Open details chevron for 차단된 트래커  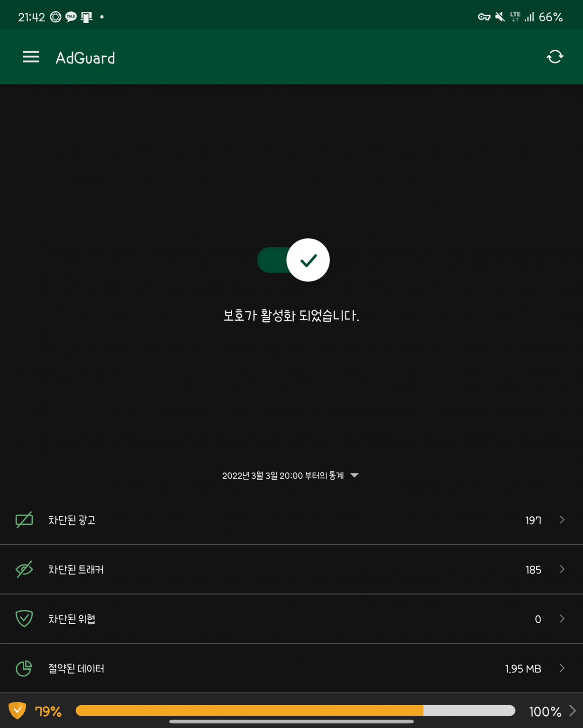tap(562, 569)
